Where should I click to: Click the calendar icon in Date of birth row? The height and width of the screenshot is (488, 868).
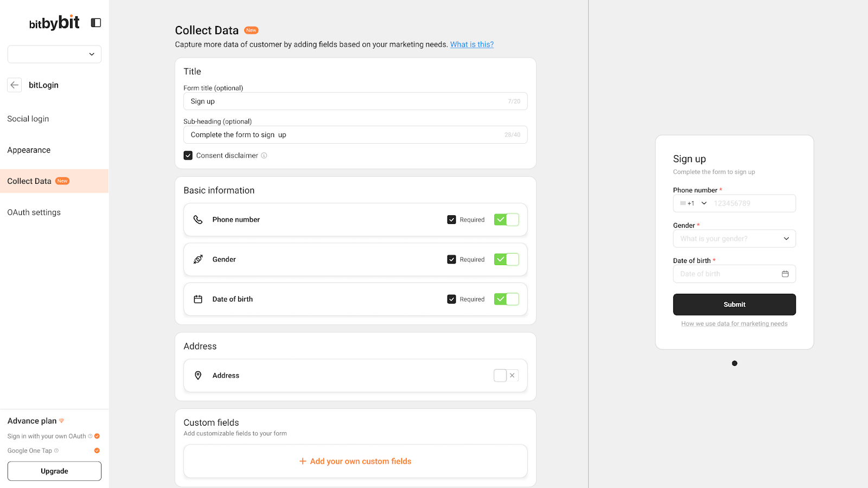tap(198, 299)
